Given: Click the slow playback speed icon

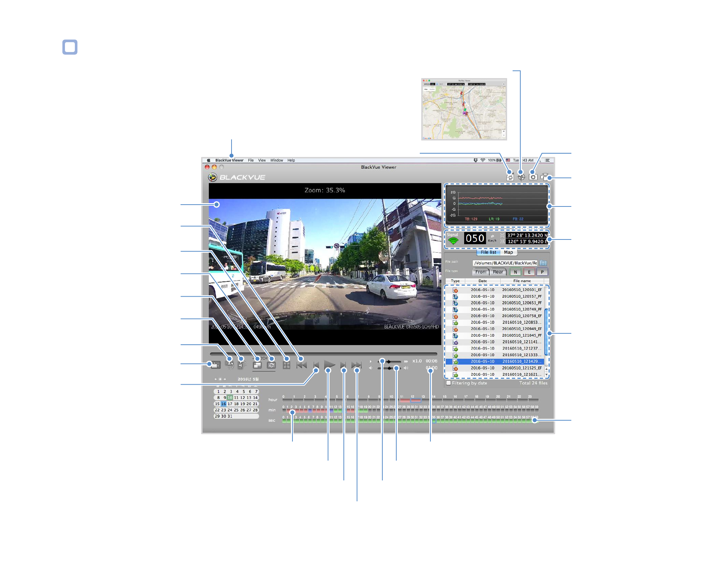Looking at the screenshot, I should (x=371, y=362).
